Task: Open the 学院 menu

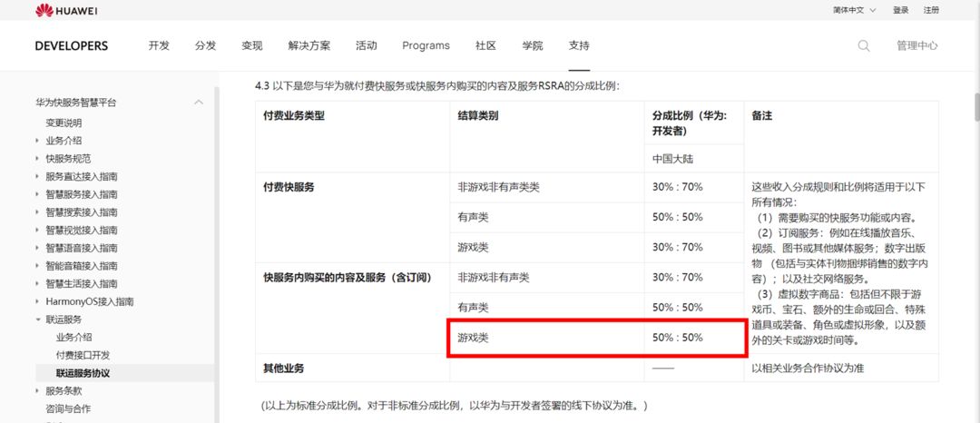Action: pos(533,45)
